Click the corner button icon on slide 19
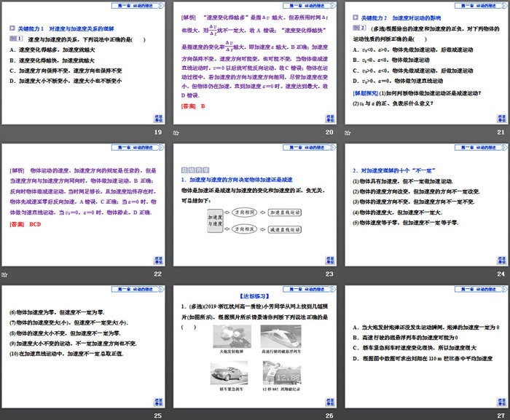Viewport: 510px width, 420px height. coord(157,117)
